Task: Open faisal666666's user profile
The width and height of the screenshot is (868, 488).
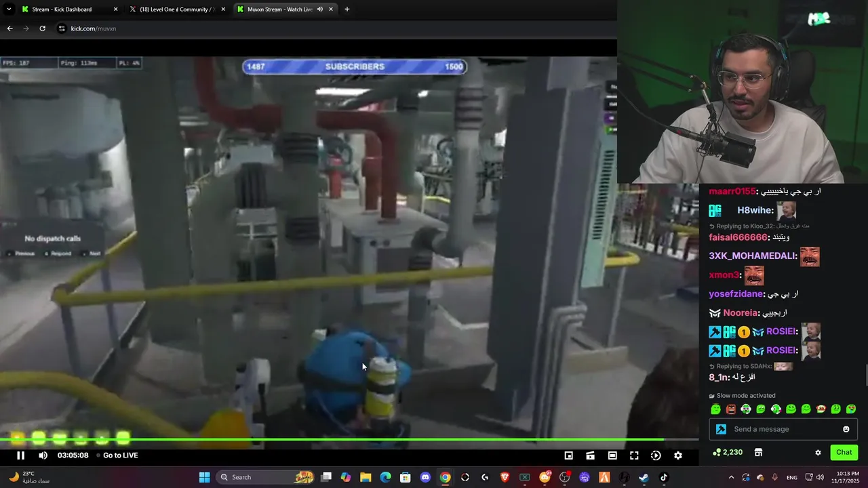Action: (738, 237)
